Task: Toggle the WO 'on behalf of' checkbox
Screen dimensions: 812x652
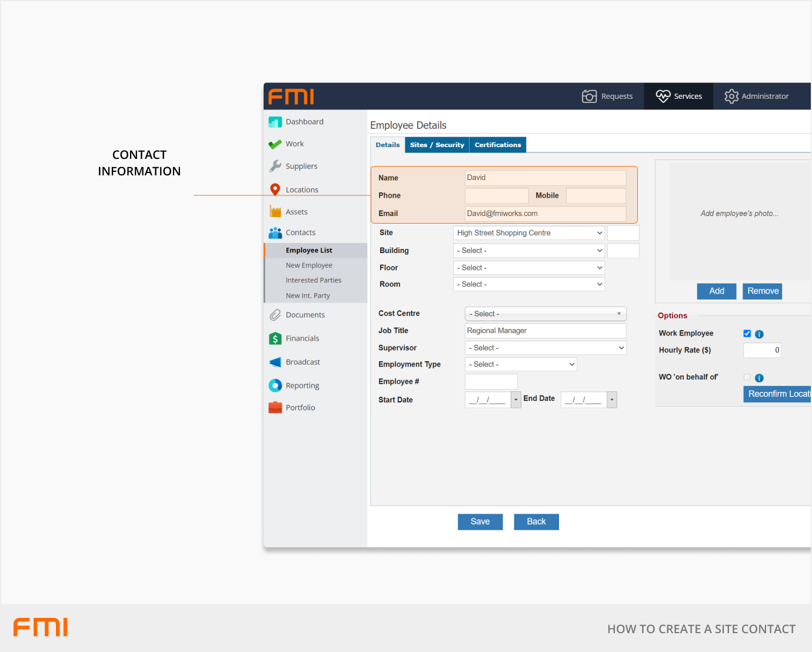Action: pos(747,377)
